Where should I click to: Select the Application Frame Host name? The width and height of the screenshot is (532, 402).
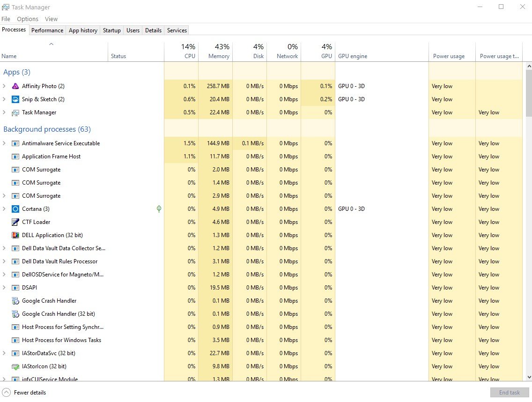pos(51,156)
